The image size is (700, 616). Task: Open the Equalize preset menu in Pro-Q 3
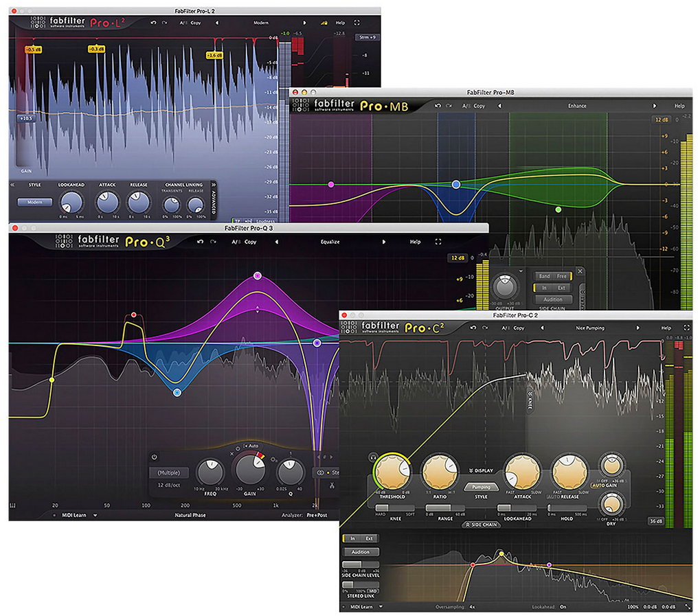pos(330,242)
